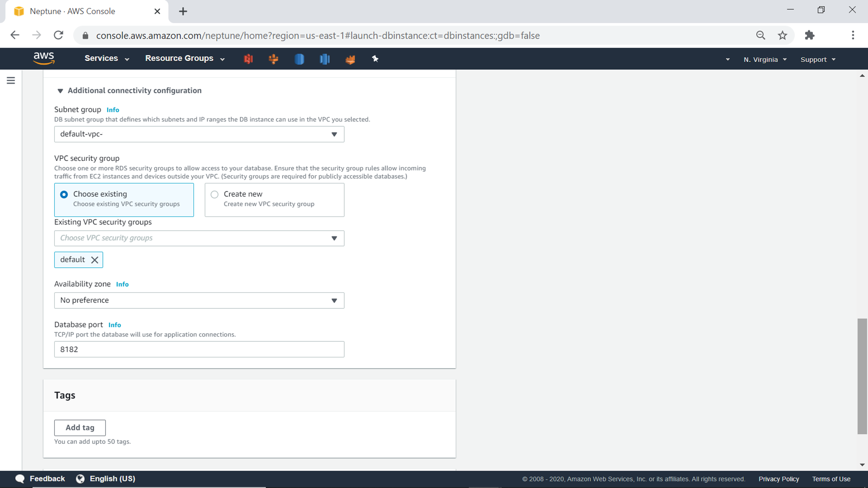Click the AWS logo home icon
Screen dimensions: 868x488
coord(44,58)
